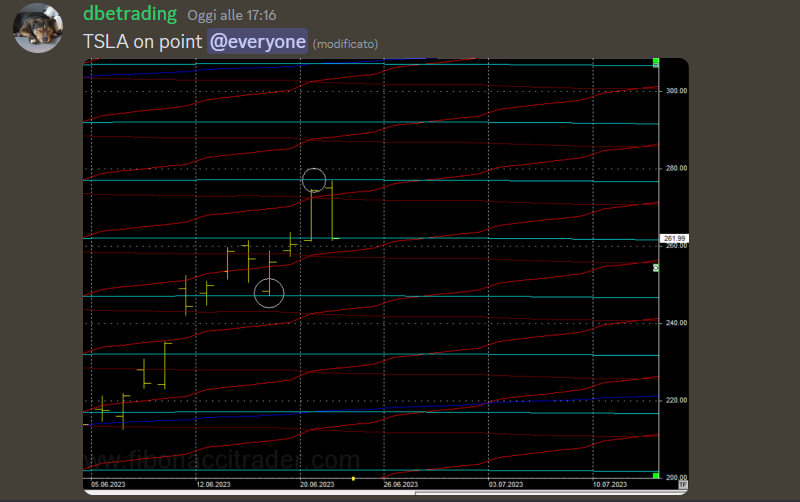
Task: Click the 12.06.2023 date axis label
Action: (213, 485)
